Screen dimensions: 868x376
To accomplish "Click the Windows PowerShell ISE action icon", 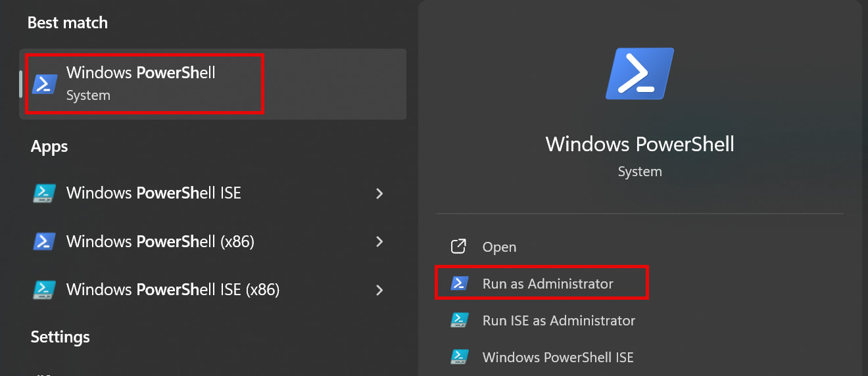I will coord(459,358).
